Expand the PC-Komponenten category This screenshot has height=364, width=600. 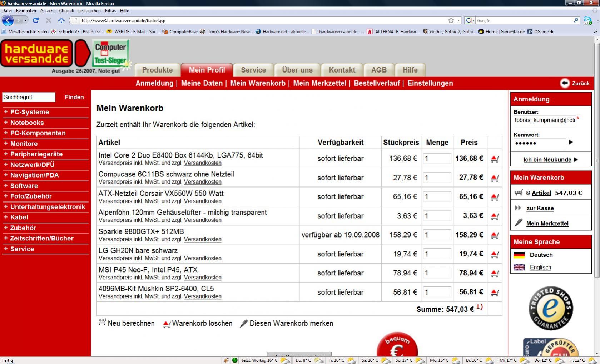(38, 133)
